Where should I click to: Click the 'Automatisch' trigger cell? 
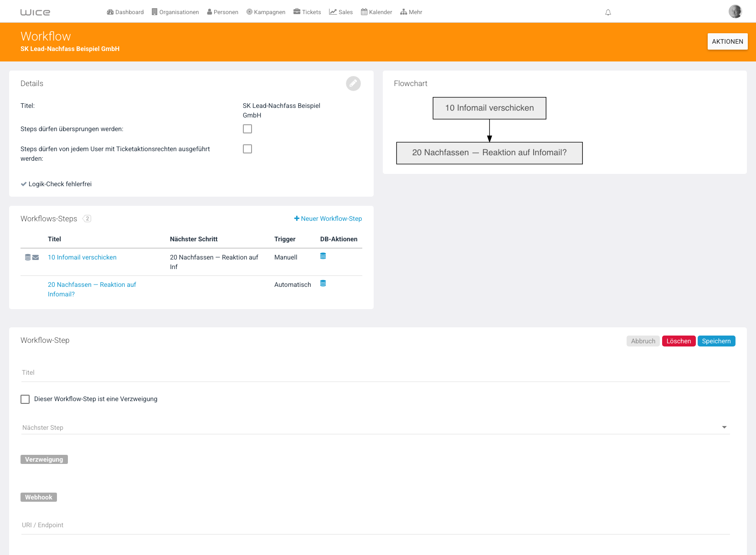tap(293, 285)
